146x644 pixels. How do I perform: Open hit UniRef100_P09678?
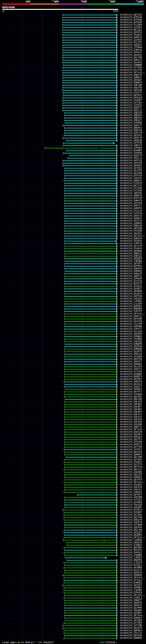[x=131, y=183]
